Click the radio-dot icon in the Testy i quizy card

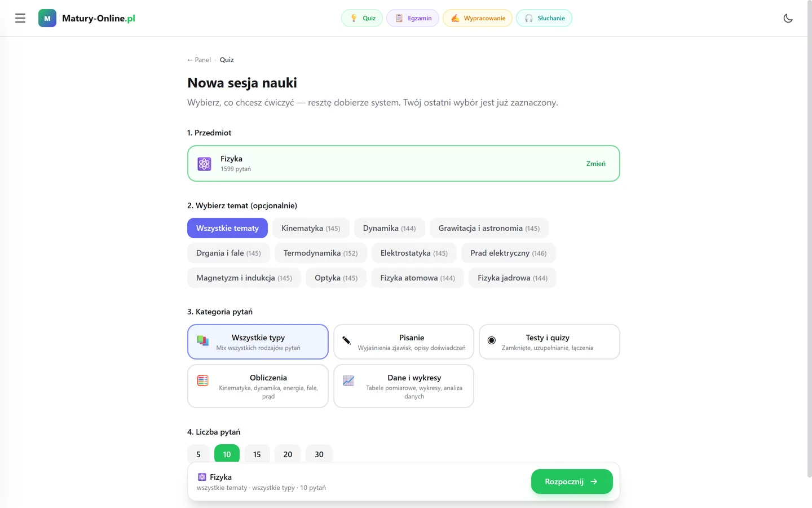pyautogui.click(x=492, y=340)
